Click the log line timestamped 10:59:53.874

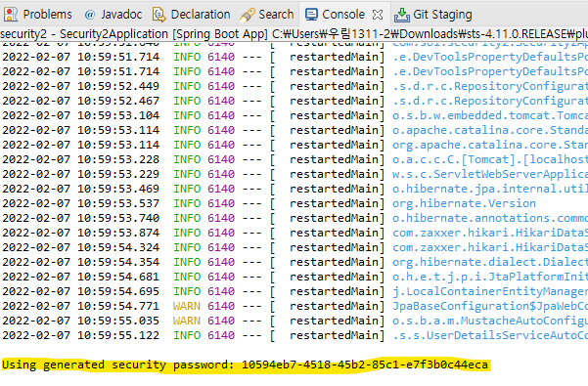click(294, 233)
